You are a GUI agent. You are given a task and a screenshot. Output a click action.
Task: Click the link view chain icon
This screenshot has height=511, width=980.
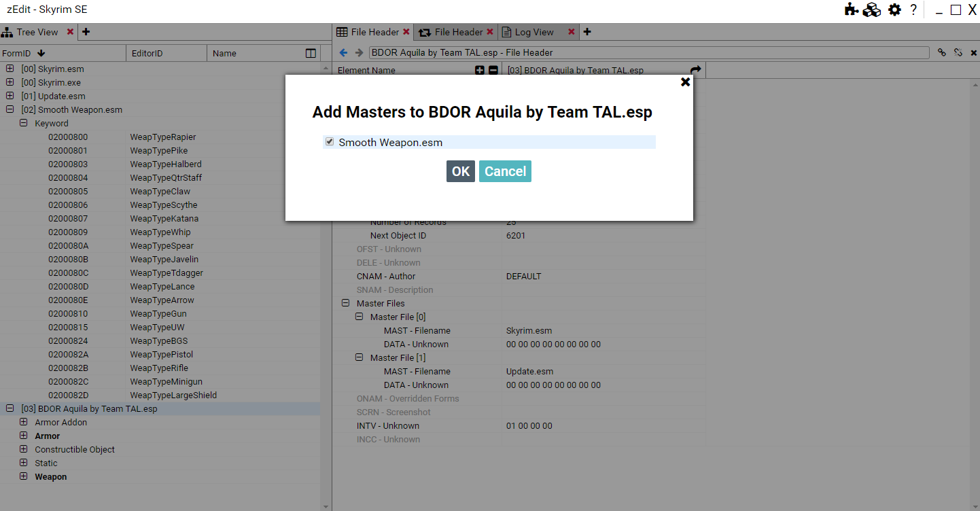(942, 52)
